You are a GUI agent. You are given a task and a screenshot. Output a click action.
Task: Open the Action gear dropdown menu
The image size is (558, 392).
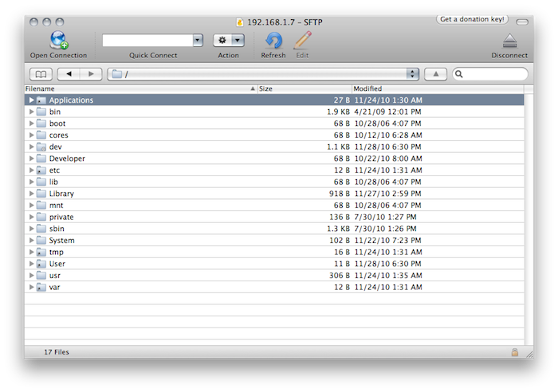[228, 40]
